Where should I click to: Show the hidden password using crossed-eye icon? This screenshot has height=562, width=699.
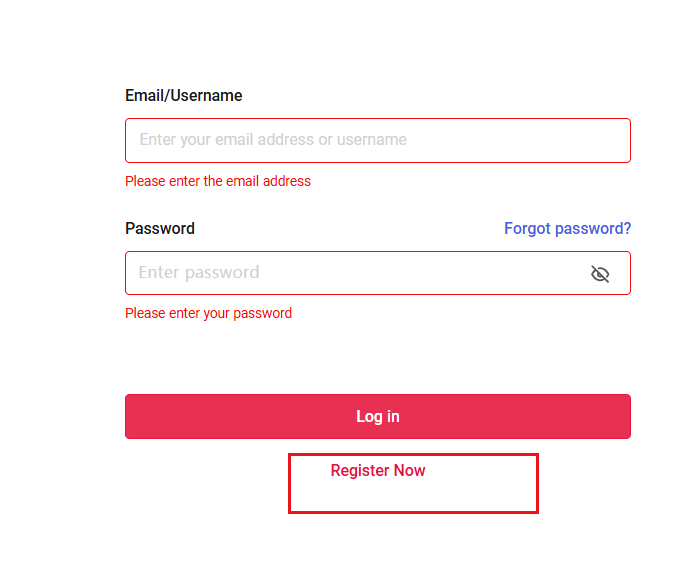[600, 274]
